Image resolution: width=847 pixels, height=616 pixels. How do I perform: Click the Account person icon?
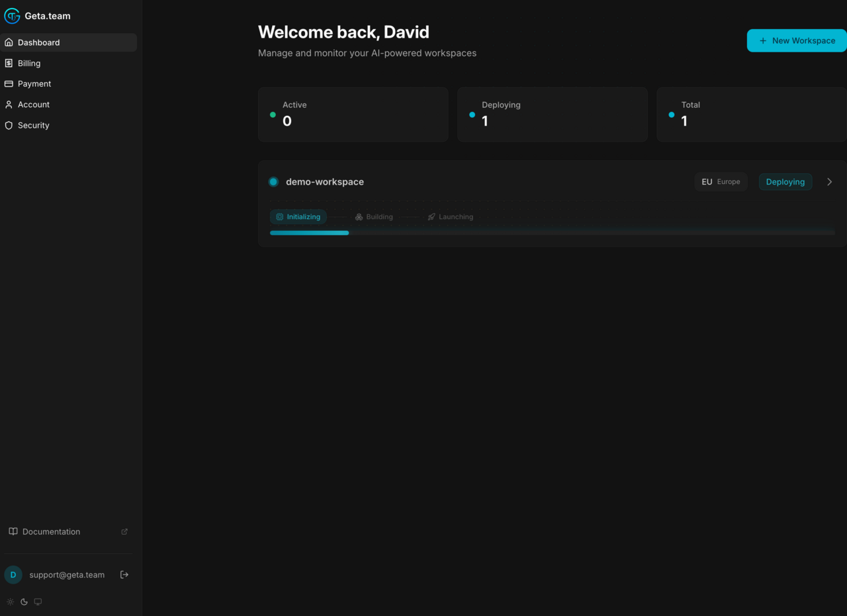click(x=9, y=105)
